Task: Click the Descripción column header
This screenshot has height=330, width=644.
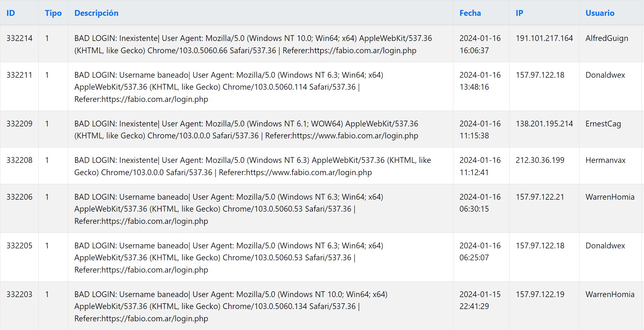Action: point(96,13)
